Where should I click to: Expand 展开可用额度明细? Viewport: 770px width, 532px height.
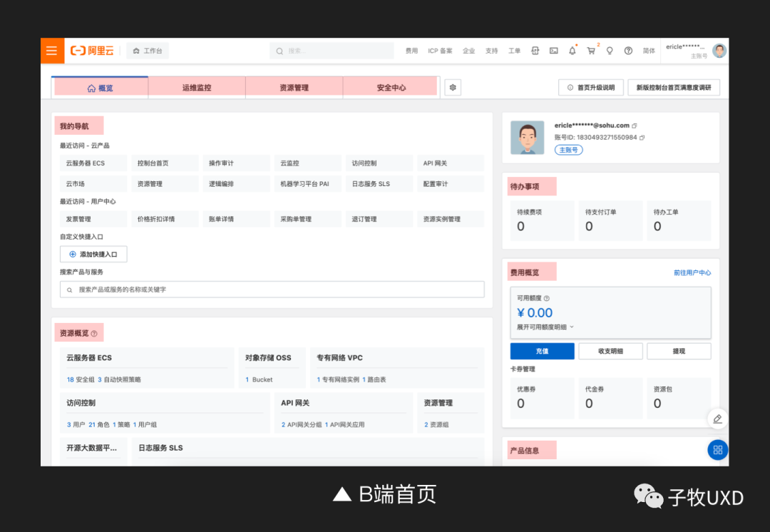545,327
